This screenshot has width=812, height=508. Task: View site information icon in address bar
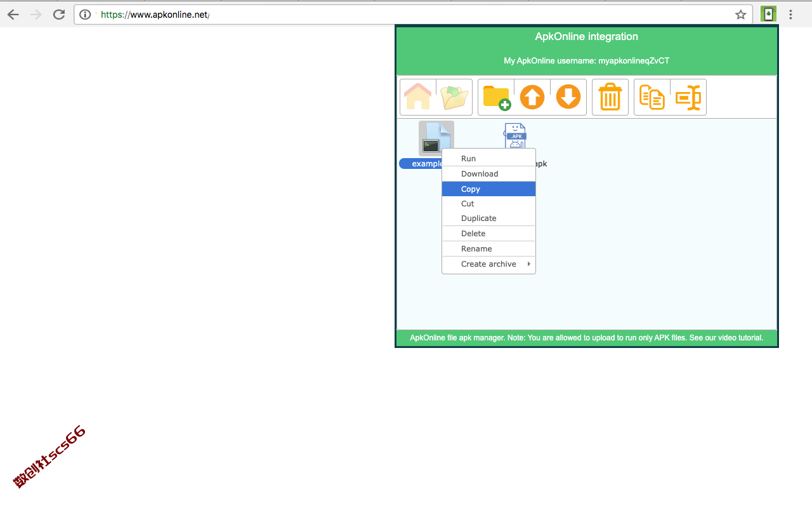[x=85, y=15]
